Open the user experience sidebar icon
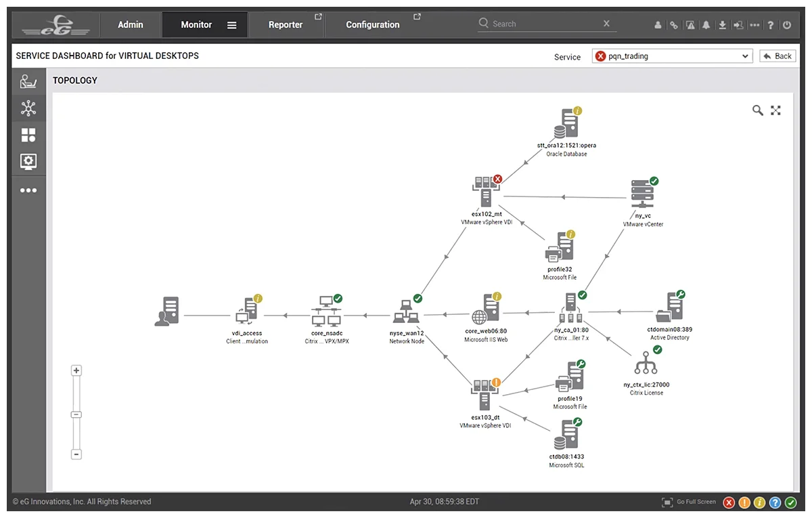 (28, 81)
